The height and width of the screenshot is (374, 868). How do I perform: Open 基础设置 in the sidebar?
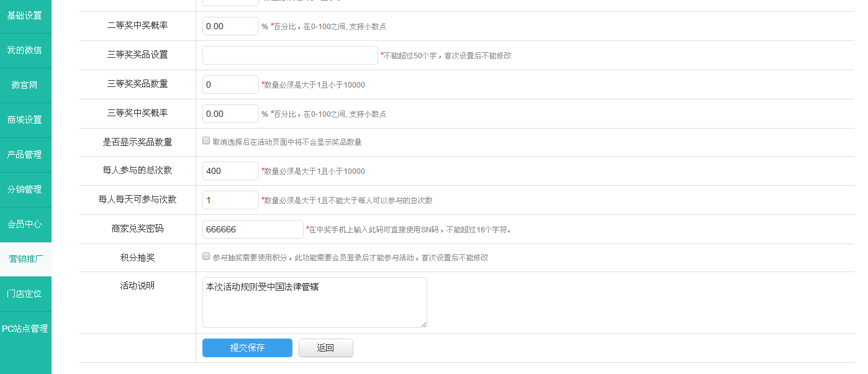(x=25, y=16)
